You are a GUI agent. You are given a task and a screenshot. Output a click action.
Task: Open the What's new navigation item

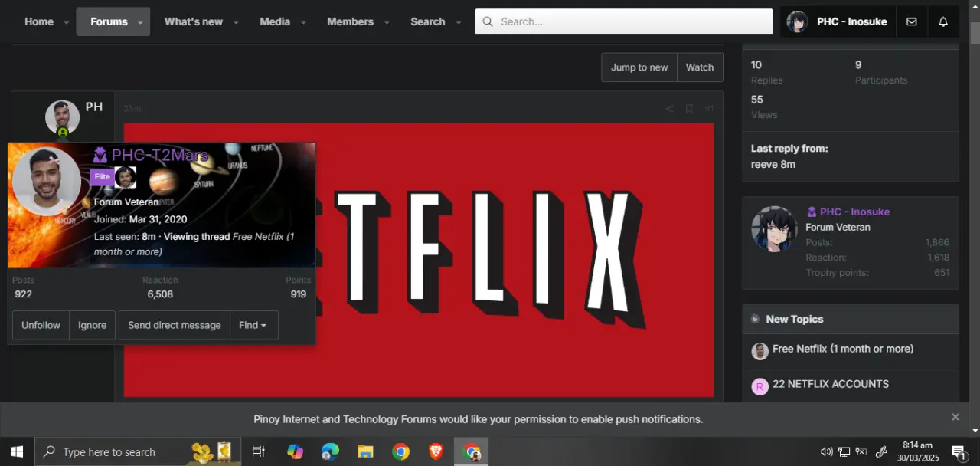(194, 21)
